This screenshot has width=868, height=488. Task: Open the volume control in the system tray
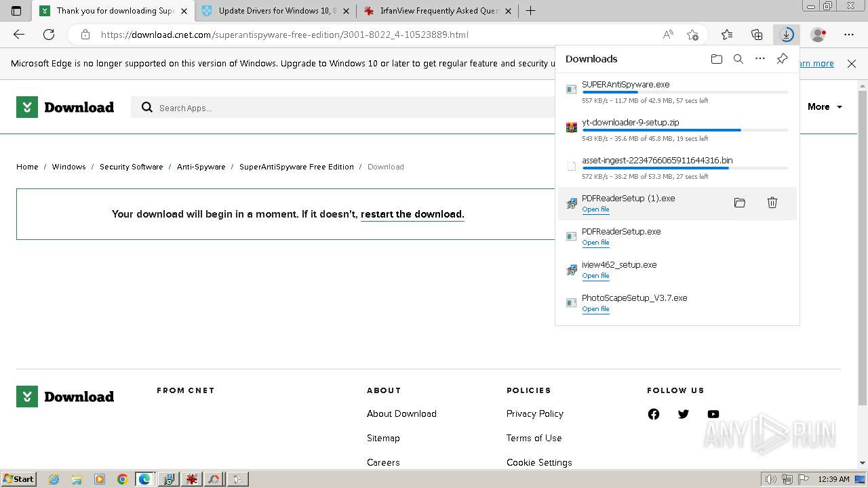tap(771, 479)
